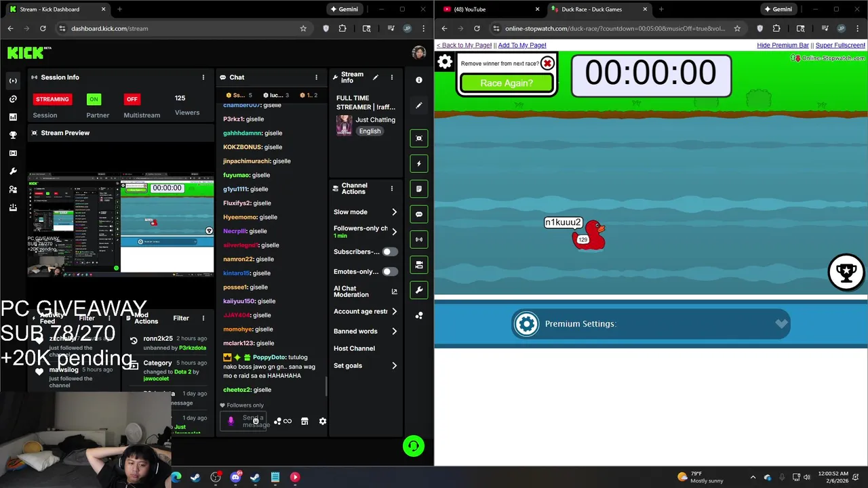The image size is (868, 488).
Task: Open the Duck Race settings gear icon
Action: pyautogui.click(x=445, y=62)
